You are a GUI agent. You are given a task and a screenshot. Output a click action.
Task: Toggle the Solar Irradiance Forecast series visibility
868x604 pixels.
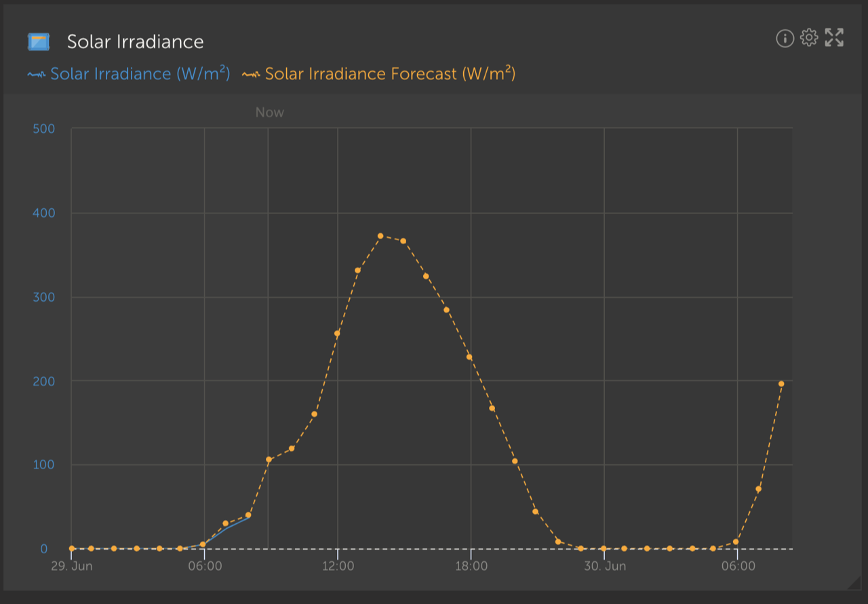pyautogui.click(x=391, y=73)
